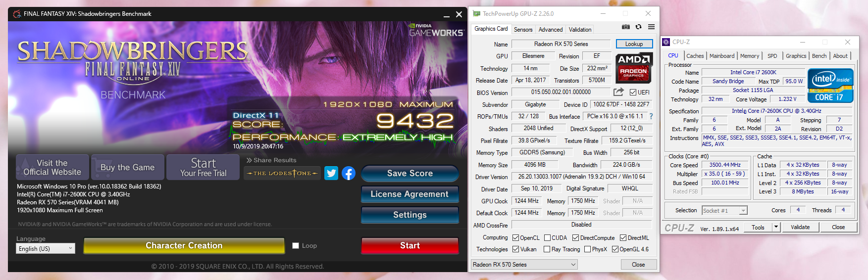
Task: Expand CPU-Z Tools dropdown arrow
Action: click(776, 227)
